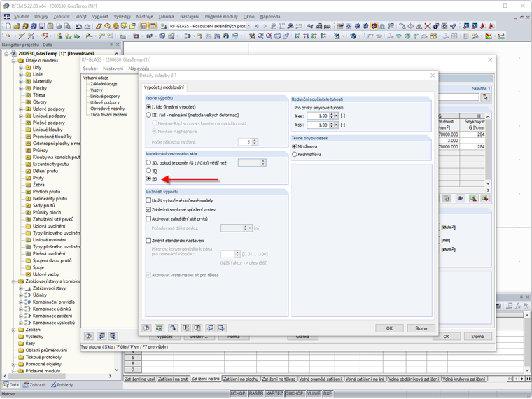The image size is (532, 399).
Task: Click Storno in the Detaily skladby dialog
Action: [x=421, y=328]
